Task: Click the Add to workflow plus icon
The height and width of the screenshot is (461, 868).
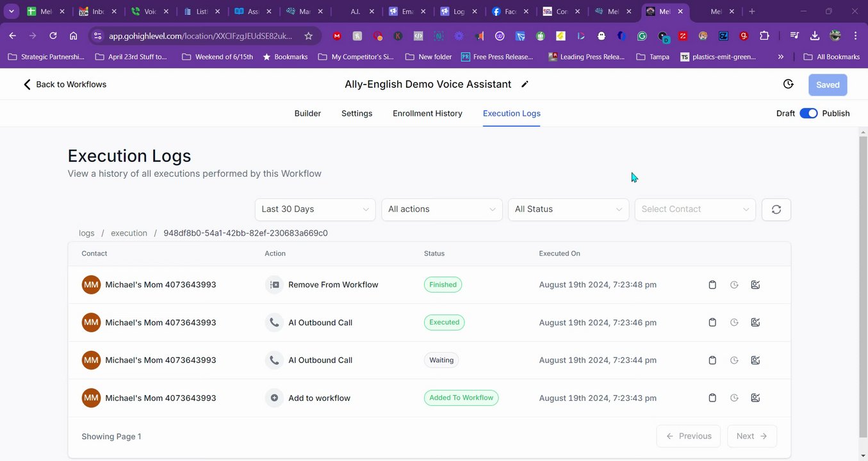Action: [x=274, y=398]
